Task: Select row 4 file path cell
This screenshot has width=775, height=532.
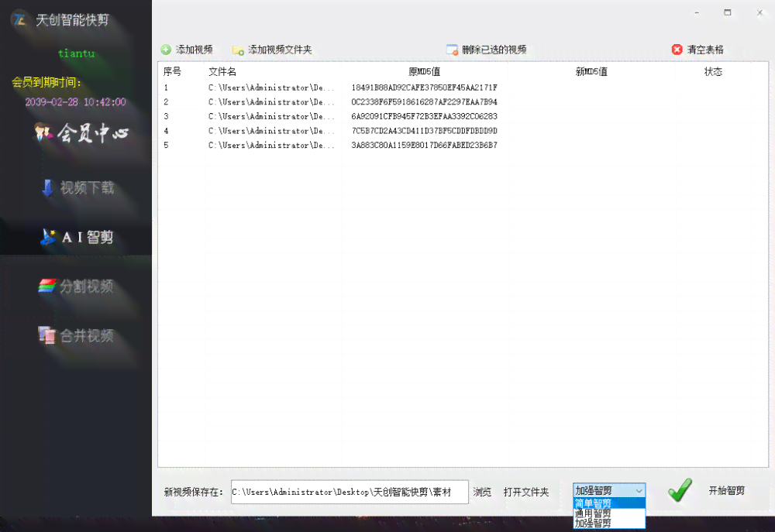Action: click(x=271, y=131)
